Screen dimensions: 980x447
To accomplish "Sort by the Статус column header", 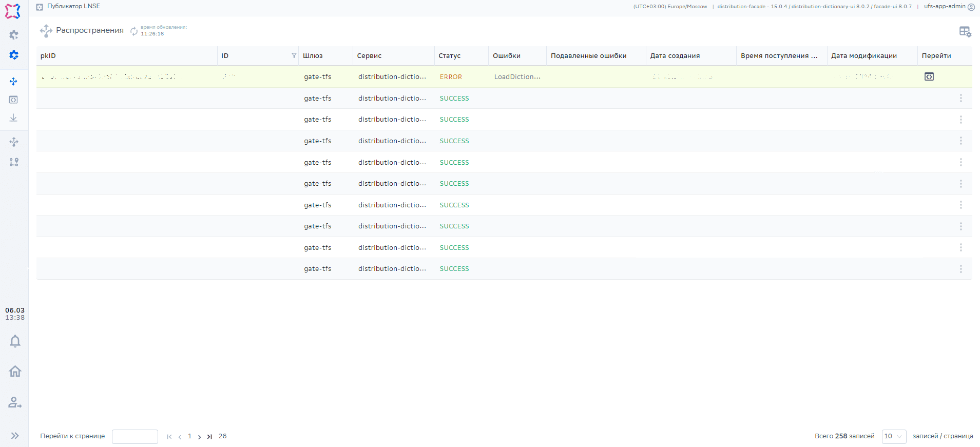I will click(450, 56).
